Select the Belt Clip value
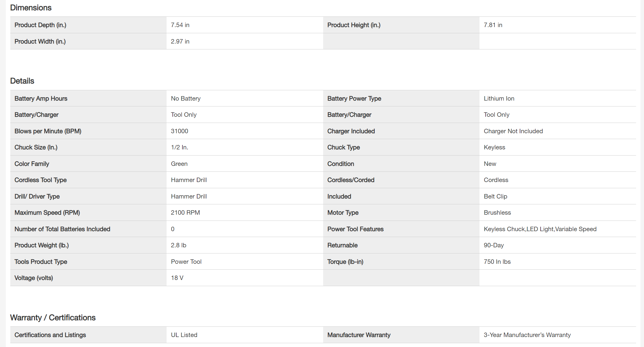Image resolution: width=644 pixels, height=347 pixels. [495, 196]
